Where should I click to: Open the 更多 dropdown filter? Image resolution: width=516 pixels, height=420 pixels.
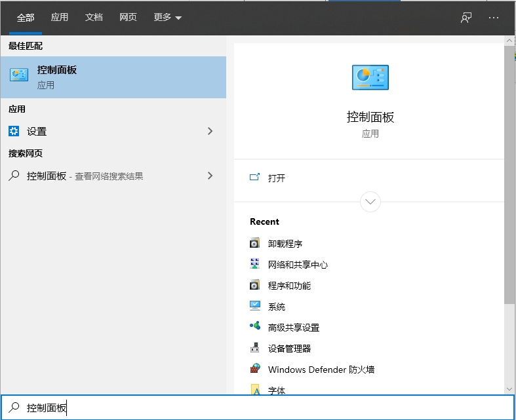point(168,18)
